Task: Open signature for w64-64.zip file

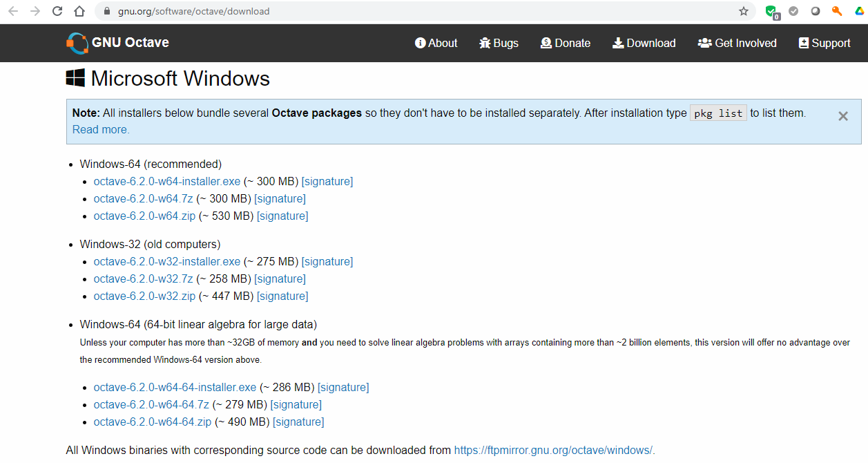Action: [298, 422]
